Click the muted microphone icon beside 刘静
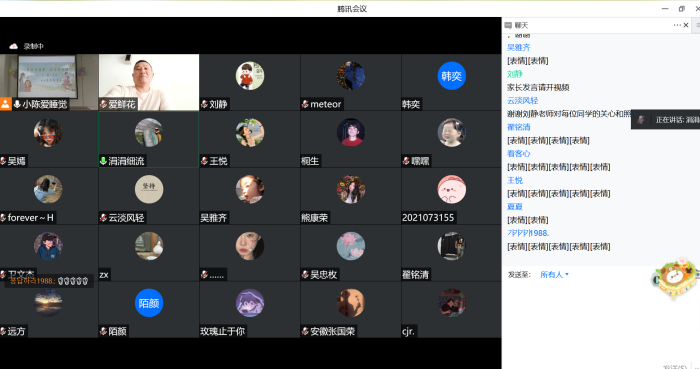The image size is (700, 369). coord(204,104)
